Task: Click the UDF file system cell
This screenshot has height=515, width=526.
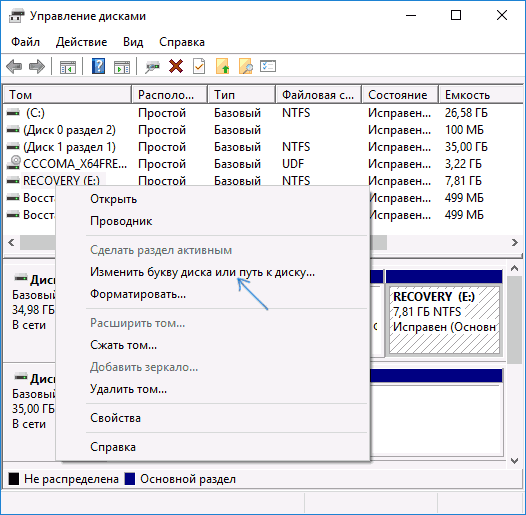Action: point(293,164)
